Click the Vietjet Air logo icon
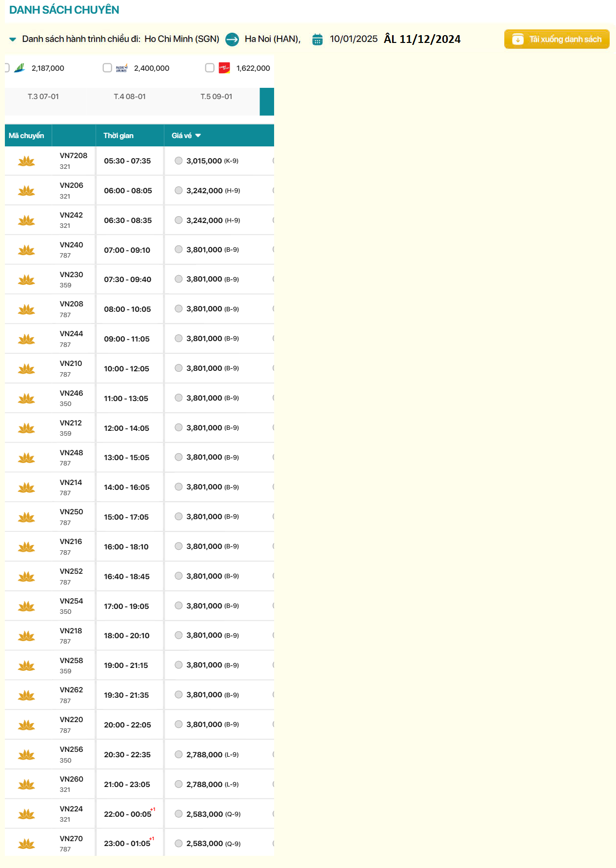 (224, 68)
